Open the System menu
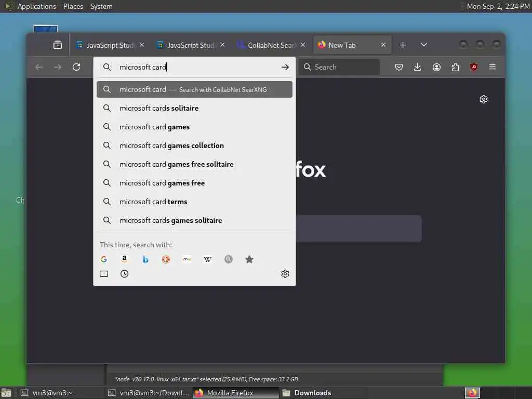 point(101,6)
